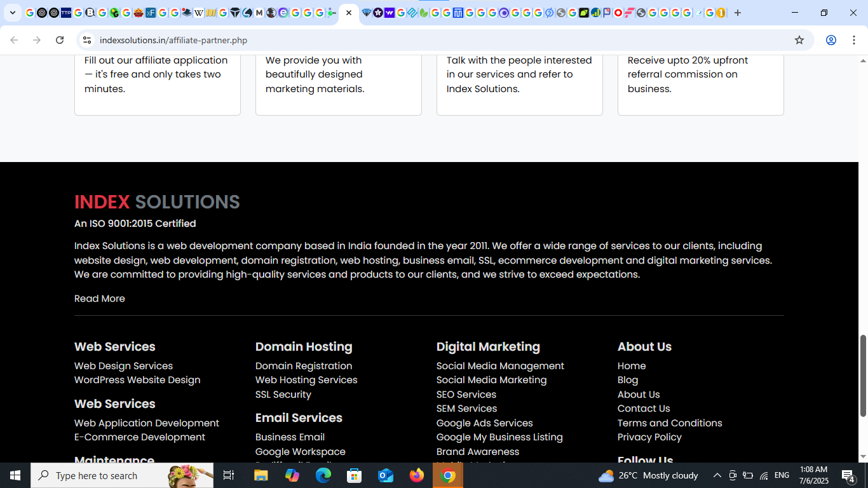Open E-Commerce Development link
868x488 pixels.
(x=140, y=437)
